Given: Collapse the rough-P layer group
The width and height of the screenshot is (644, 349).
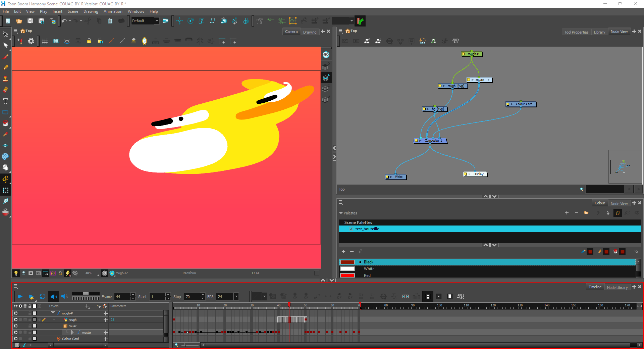Looking at the screenshot, I should [53, 313].
